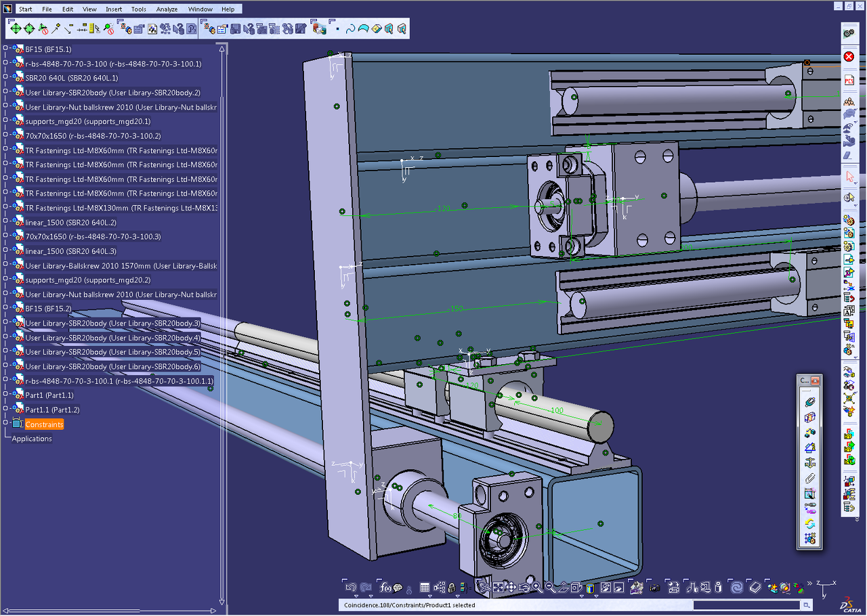Click the blue curve icon in top toolbar
Screen dimensions: 867x616
click(350, 29)
